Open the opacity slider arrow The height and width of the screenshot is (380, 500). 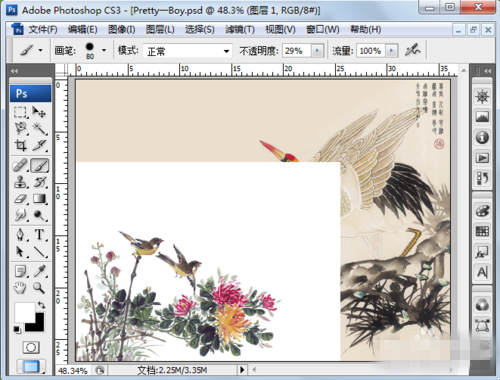pyautogui.click(x=317, y=51)
